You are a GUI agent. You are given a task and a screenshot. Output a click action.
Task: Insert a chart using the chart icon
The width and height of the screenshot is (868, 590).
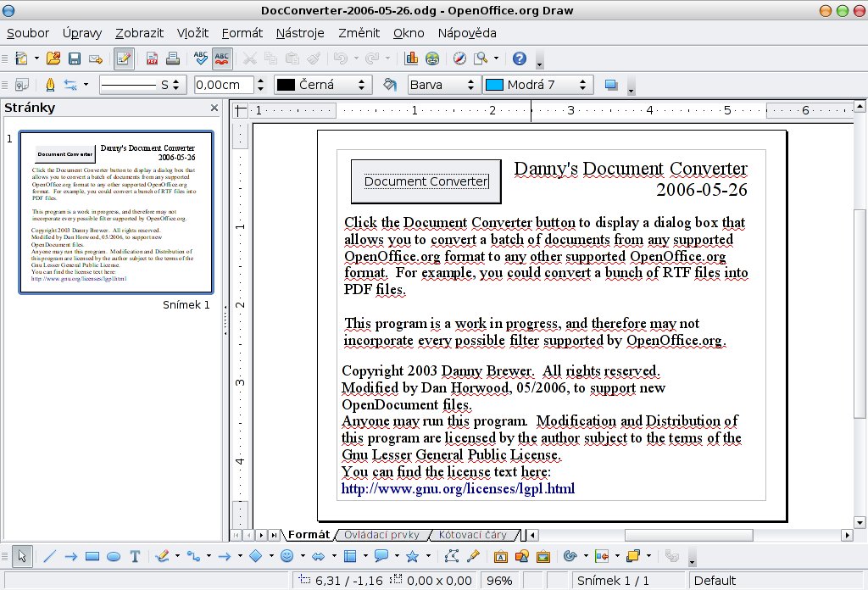coord(411,58)
